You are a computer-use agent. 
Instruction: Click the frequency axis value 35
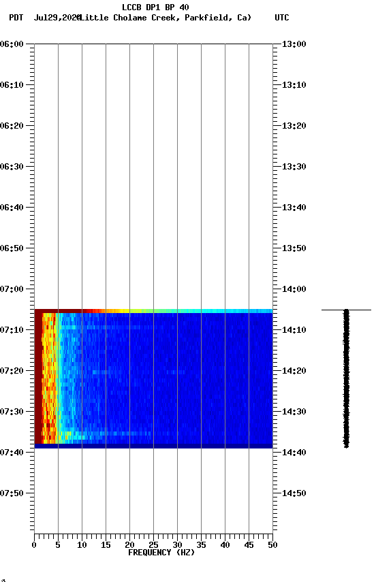[x=201, y=545]
